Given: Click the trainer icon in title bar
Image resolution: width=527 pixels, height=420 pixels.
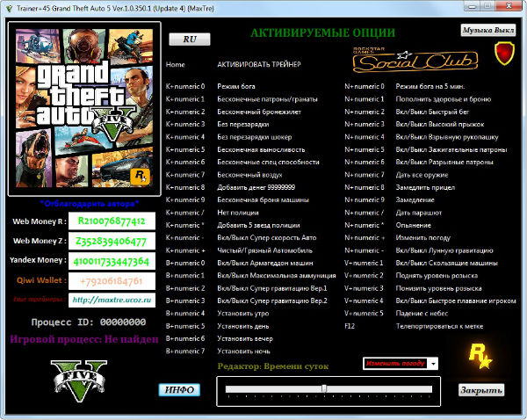Looking at the screenshot, I should (x=9, y=8).
